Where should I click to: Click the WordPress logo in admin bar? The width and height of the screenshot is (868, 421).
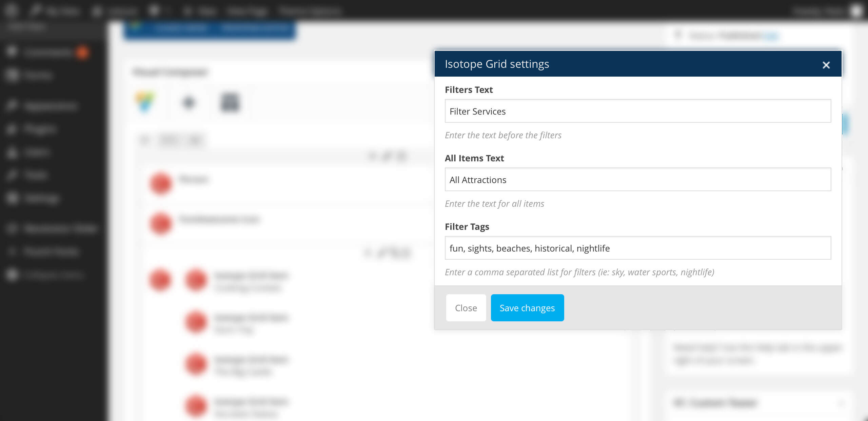point(11,10)
